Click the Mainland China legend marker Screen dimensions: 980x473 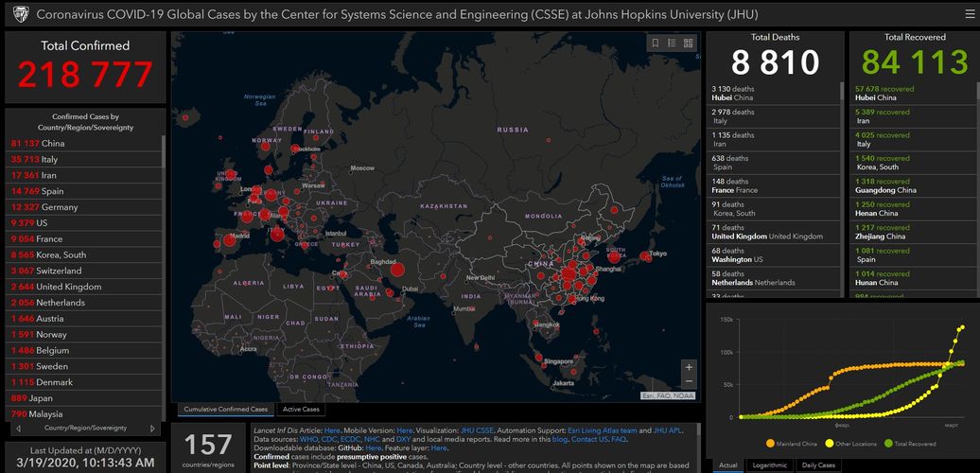(x=767, y=443)
